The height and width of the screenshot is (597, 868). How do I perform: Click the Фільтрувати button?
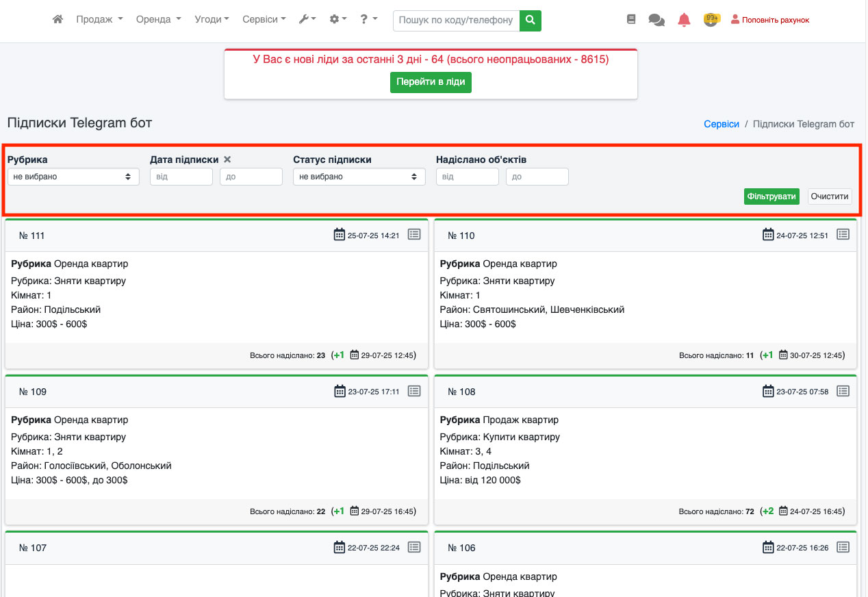(771, 196)
